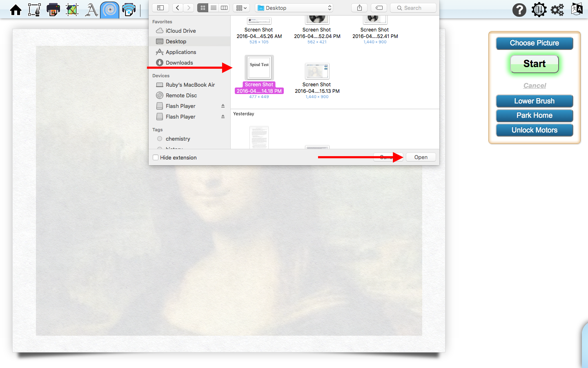Image resolution: width=588 pixels, height=368 pixels.
Task: Click the Open button
Action: (421, 157)
